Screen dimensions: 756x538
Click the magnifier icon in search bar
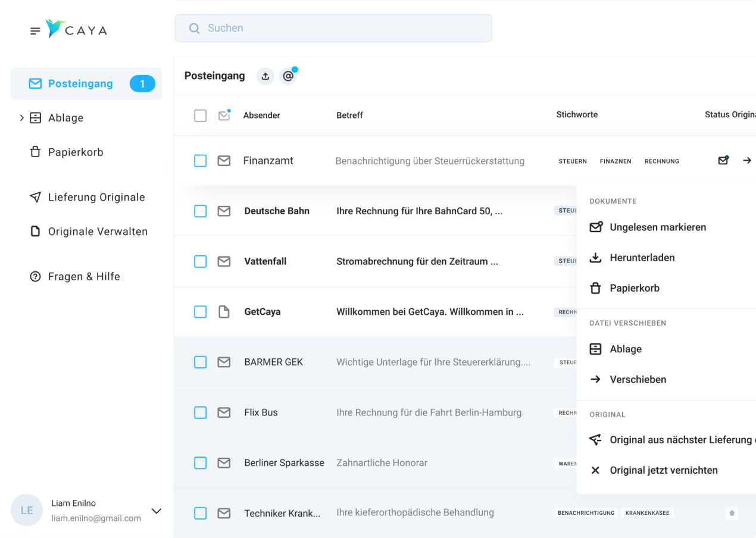click(x=194, y=28)
